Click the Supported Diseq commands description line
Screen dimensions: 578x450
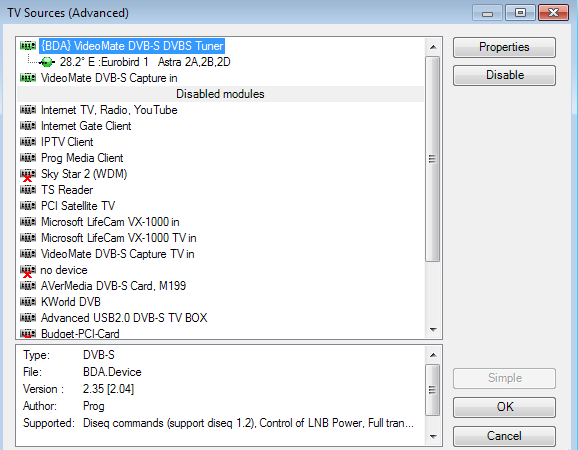[x=248, y=423]
